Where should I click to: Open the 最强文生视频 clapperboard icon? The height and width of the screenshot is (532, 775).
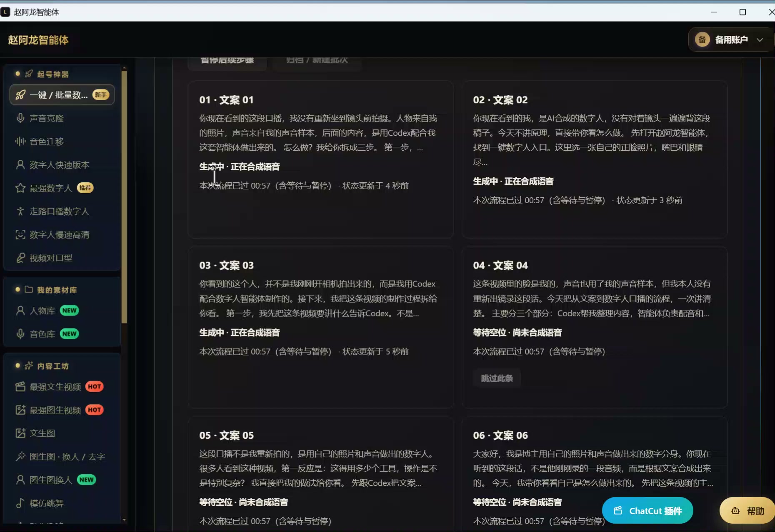pyautogui.click(x=20, y=387)
